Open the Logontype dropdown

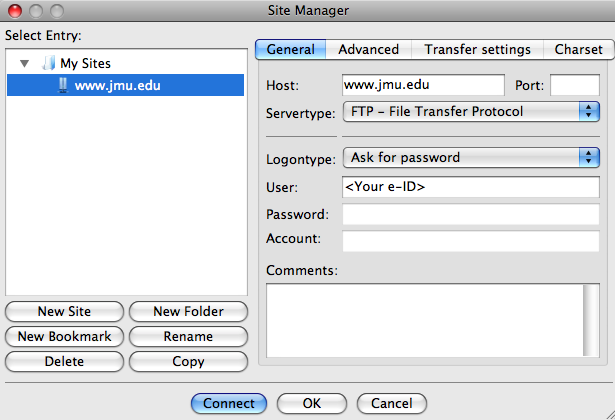(x=471, y=158)
